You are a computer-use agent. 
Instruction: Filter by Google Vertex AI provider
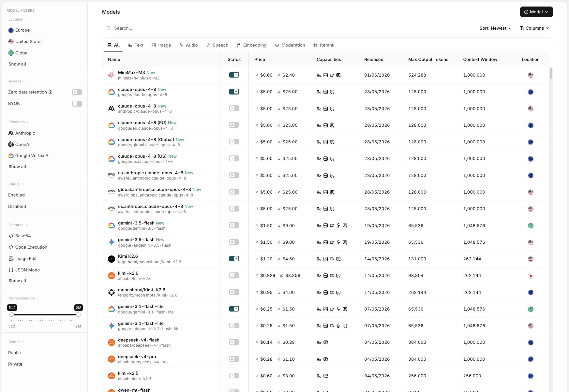coord(29,156)
